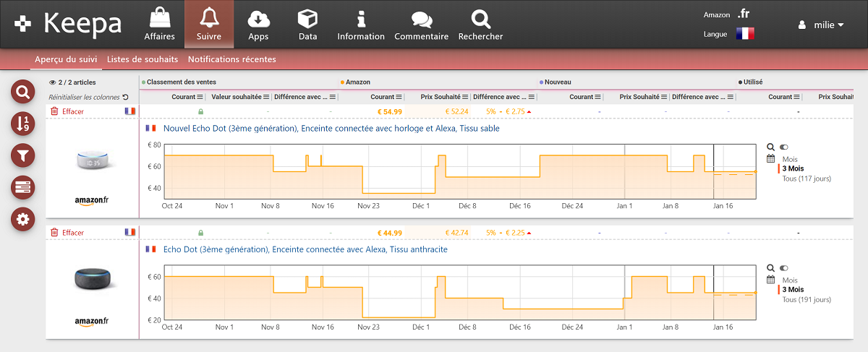Click the green lock icon in Tissu sable row
The height and width of the screenshot is (352, 868).
point(200,111)
